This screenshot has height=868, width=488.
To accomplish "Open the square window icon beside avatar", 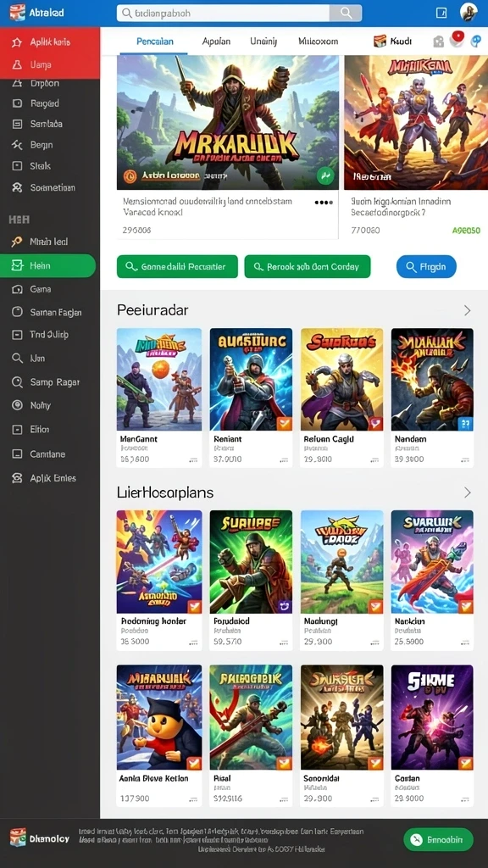I will coord(441,13).
